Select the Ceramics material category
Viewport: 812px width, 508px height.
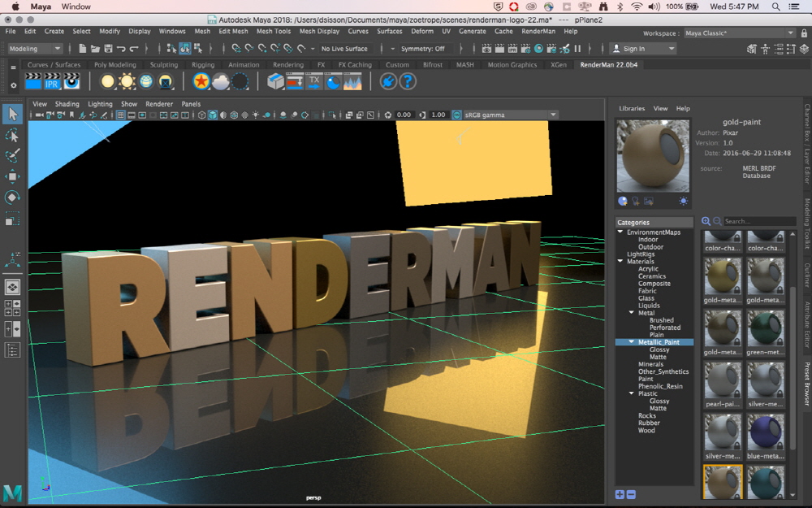coord(651,276)
